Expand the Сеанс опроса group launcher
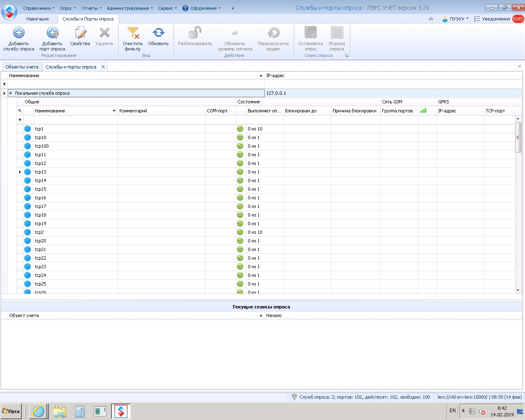The height and width of the screenshot is (420, 525). click(347, 56)
